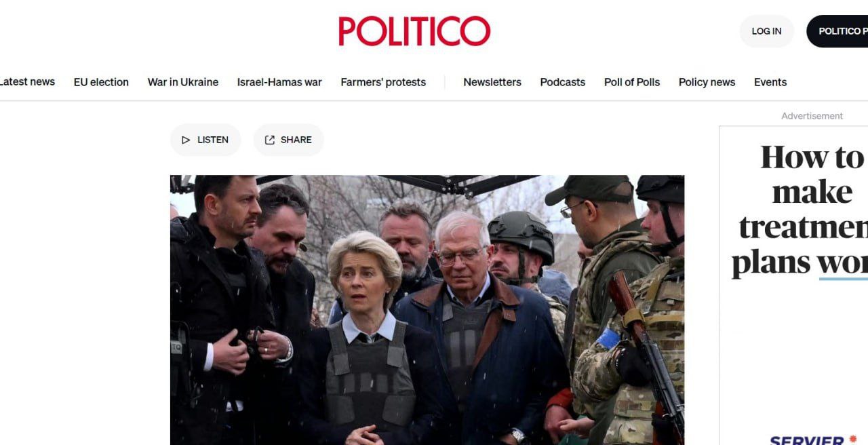Image resolution: width=868 pixels, height=445 pixels.
Task: Click the LISTEN button
Action: pyautogui.click(x=205, y=140)
